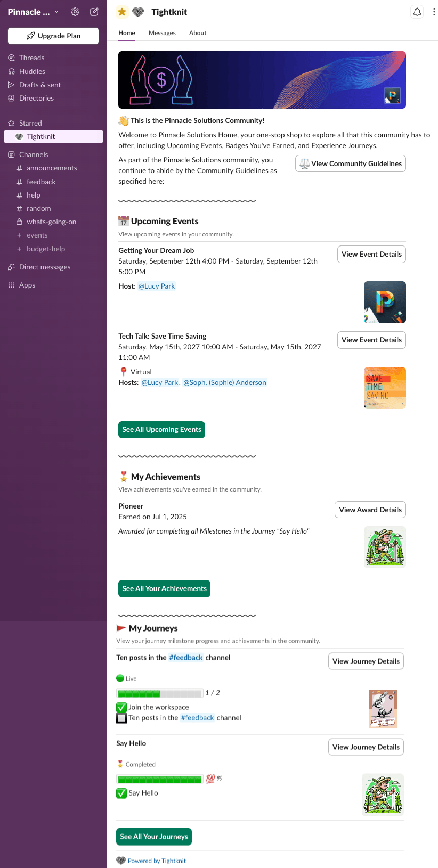The height and width of the screenshot is (868, 438).
Task: Switch to the Home tab
Action: click(127, 33)
